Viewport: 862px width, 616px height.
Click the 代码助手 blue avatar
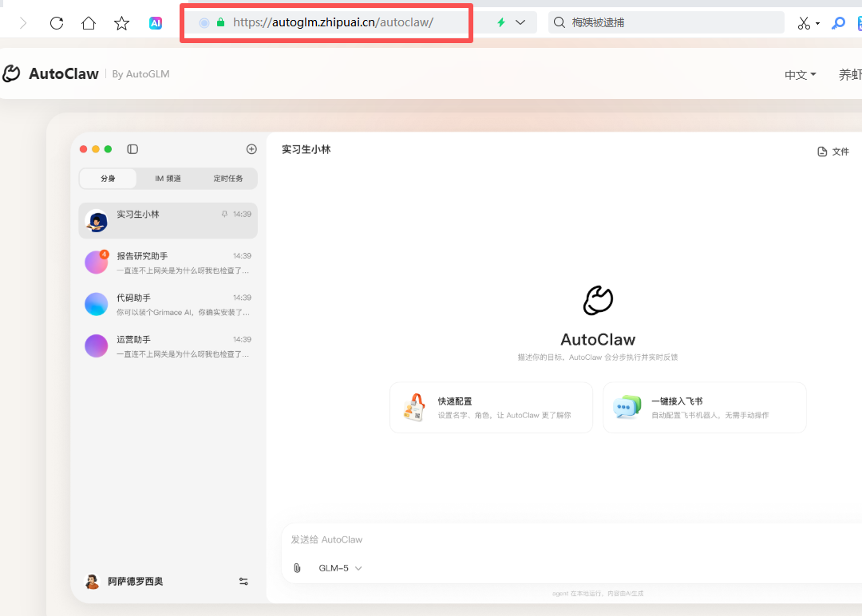[97, 305]
